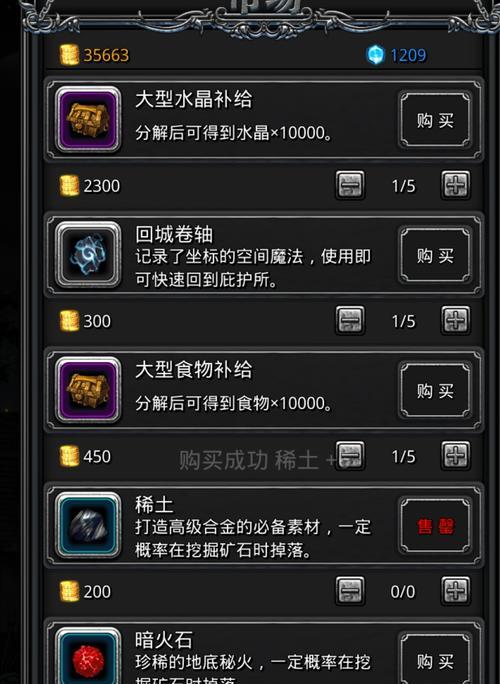The image size is (500, 684).
Task: Buy the 大型食物补给 item
Action: (x=435, y=390)
